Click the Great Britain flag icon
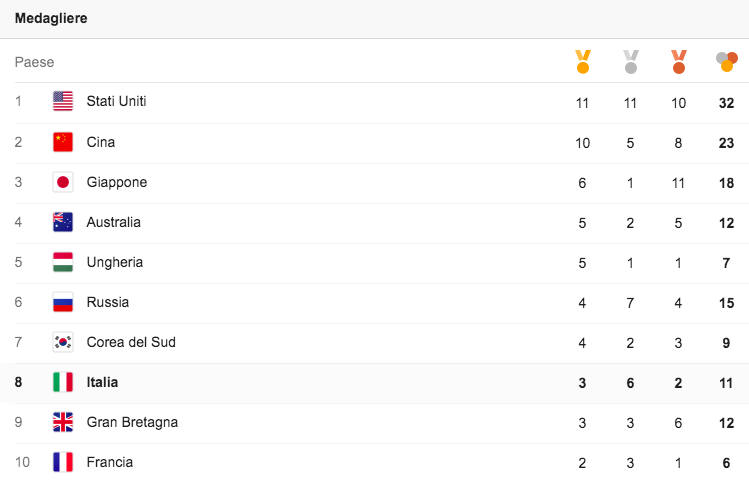 tap(63, 422)
